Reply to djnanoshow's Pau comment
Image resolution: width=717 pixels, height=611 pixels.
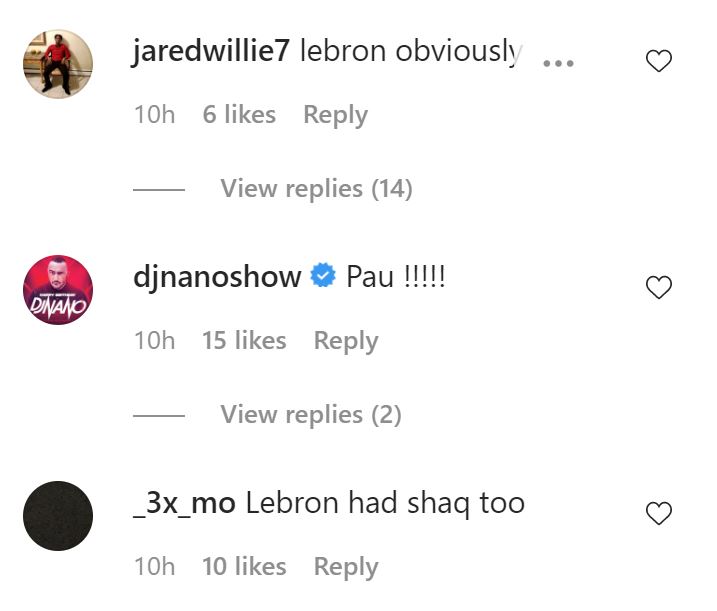(346, 341)
